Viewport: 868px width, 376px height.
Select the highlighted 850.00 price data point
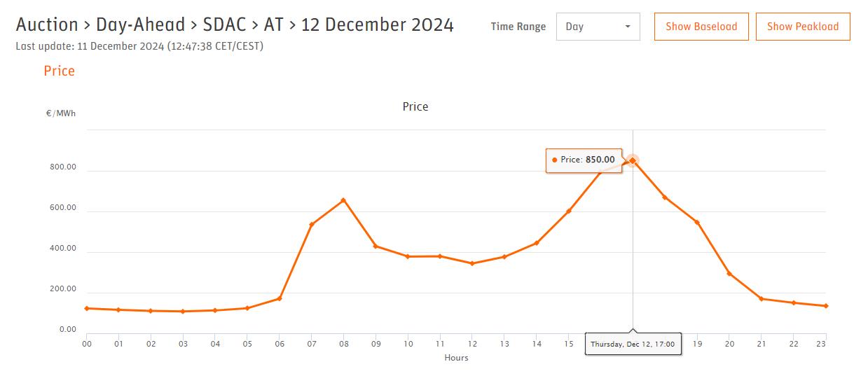point(633,160)
